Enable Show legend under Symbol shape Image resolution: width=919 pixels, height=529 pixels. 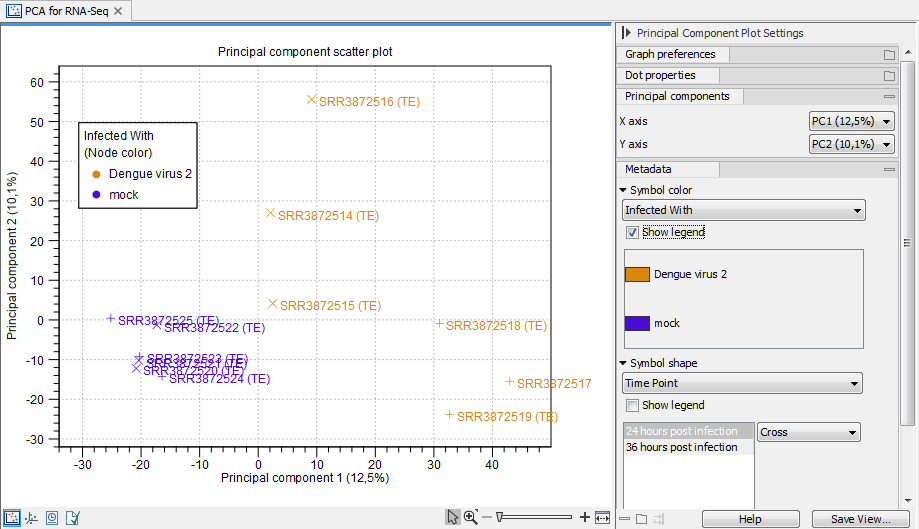pyautogui.click(x=632, y=405)
